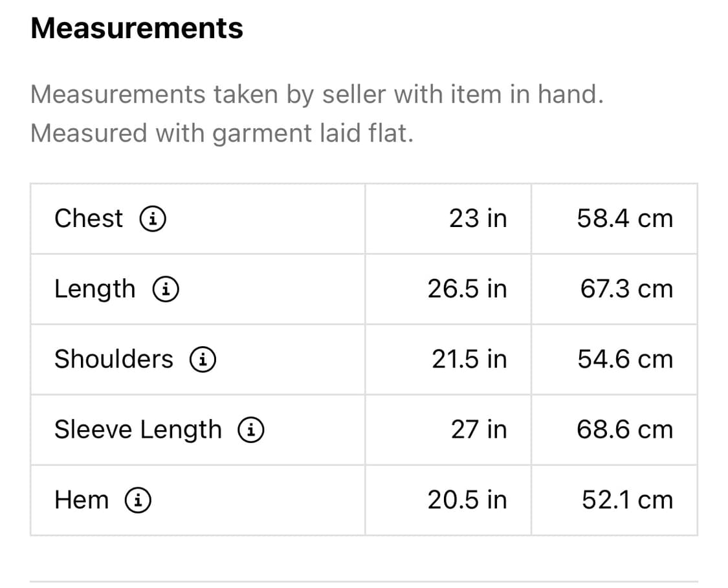
Task: Click the 27 in sleeve value
Action: click(x=479, y=430)
